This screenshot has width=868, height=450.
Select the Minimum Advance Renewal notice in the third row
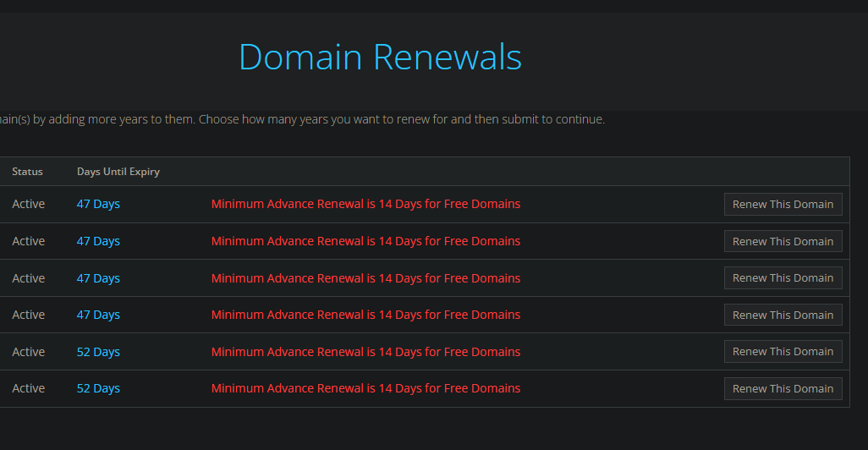pos(365,278)
